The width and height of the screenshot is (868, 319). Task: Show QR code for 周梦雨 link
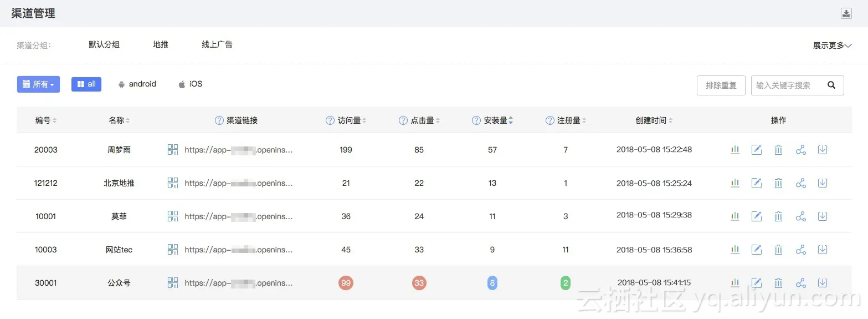click(x=173, y=150)
